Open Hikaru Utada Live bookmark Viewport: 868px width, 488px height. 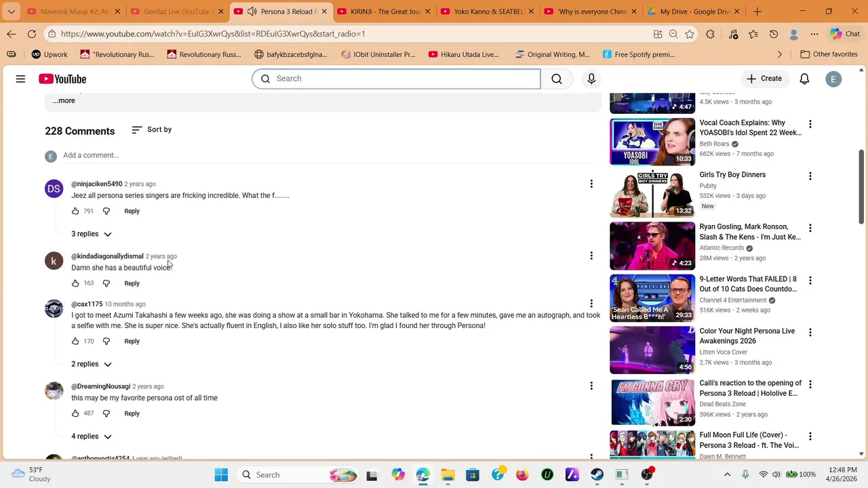tap(464, 54)
